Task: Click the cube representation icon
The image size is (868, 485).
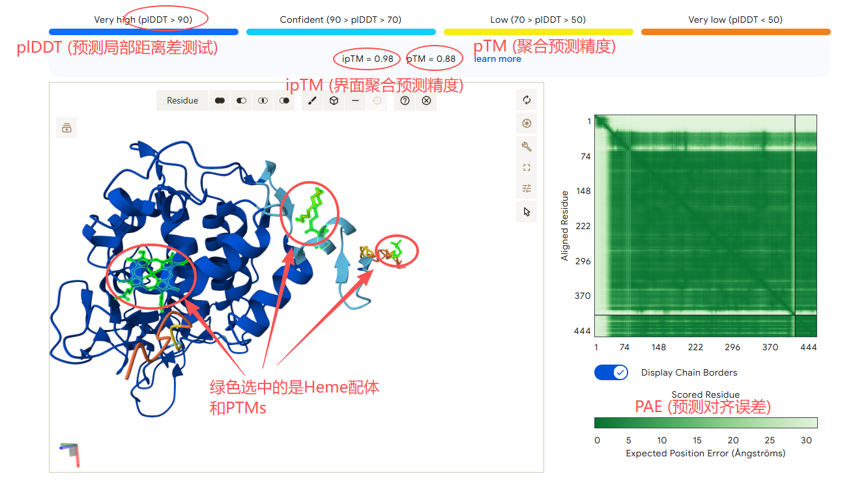Action: (x=334, y=101)
